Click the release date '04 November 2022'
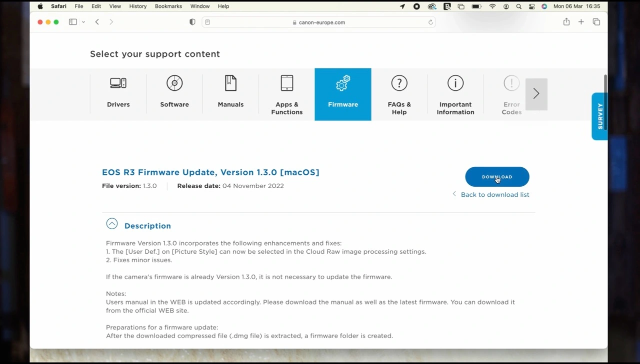The width and height of the screenshot is (640, 364). (x=253, y=186)
